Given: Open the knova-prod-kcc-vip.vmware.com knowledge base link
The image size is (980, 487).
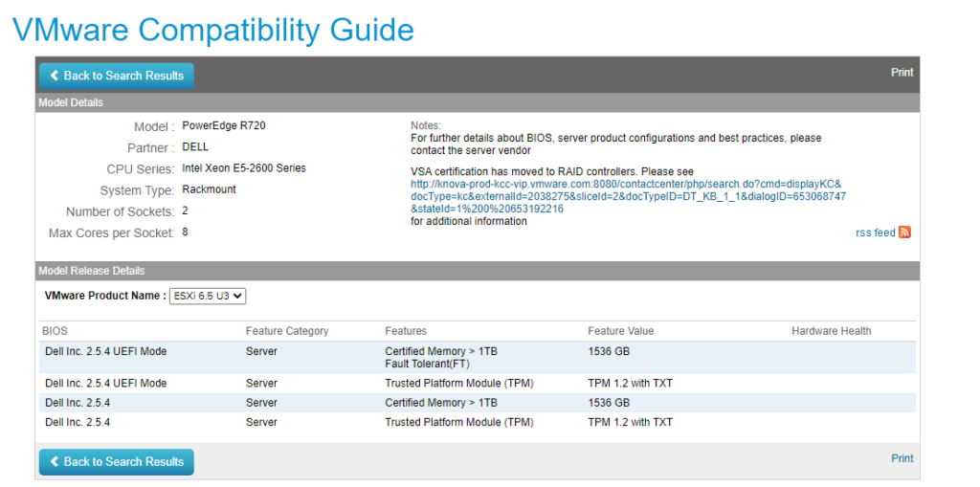Looking at the screenshot, I should coord(628,196).
